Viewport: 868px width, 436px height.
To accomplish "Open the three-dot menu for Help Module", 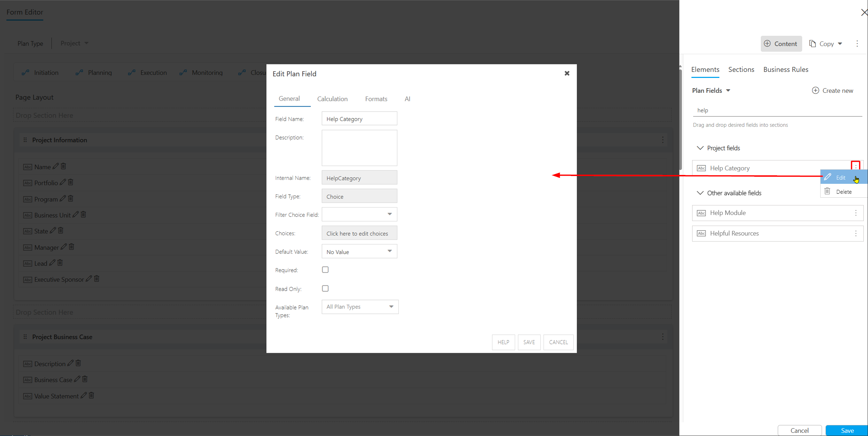I will [x=856, y=213].
